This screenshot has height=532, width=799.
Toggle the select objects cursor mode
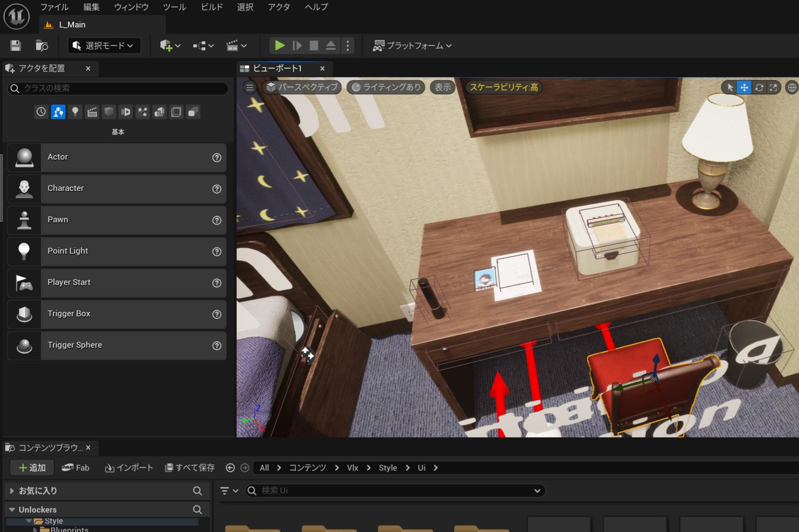tap(730, 87)
